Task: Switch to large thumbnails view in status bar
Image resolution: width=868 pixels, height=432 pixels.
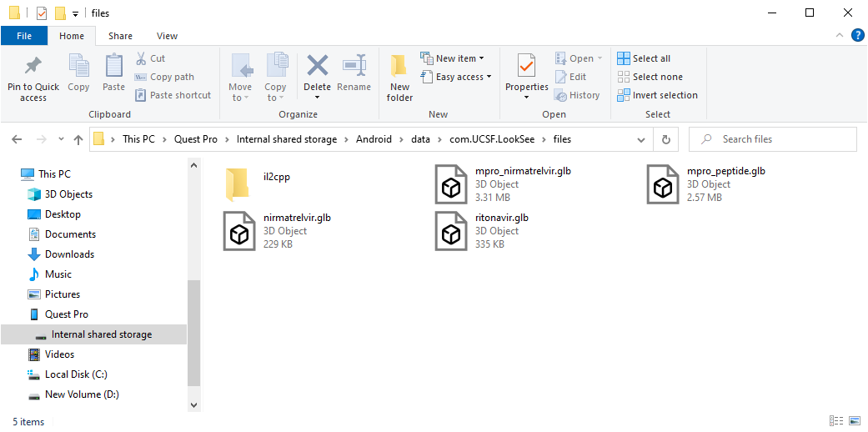Action: (x=854, y=421)
